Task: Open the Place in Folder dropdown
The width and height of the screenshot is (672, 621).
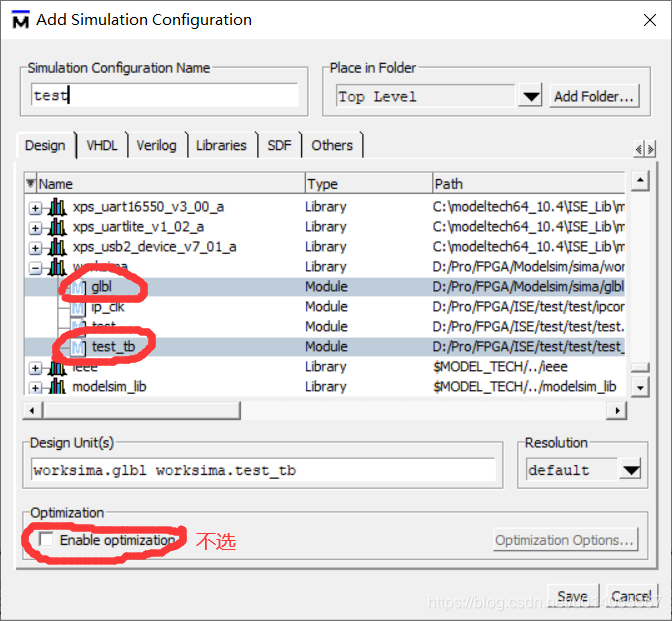Action: [531, 96]
